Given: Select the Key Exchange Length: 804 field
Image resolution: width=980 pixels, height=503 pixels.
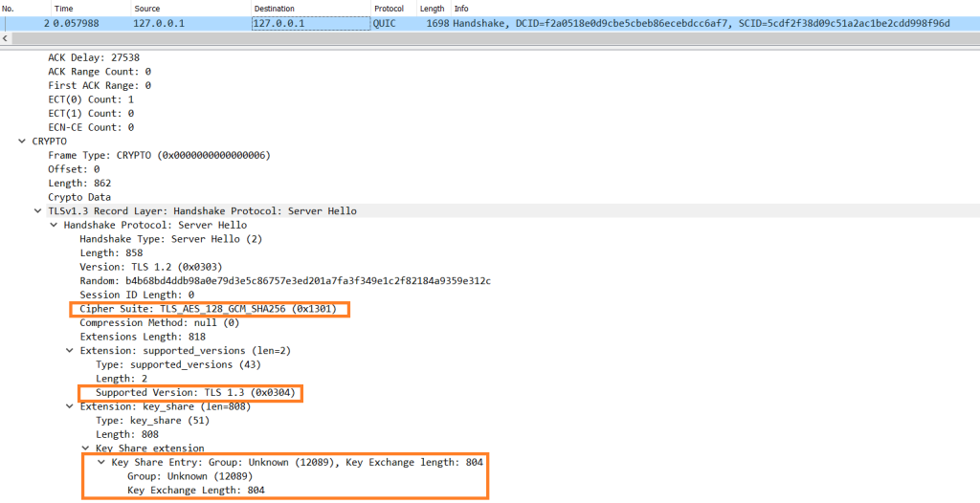Looking at the screenshot, I should coord(195,491).
